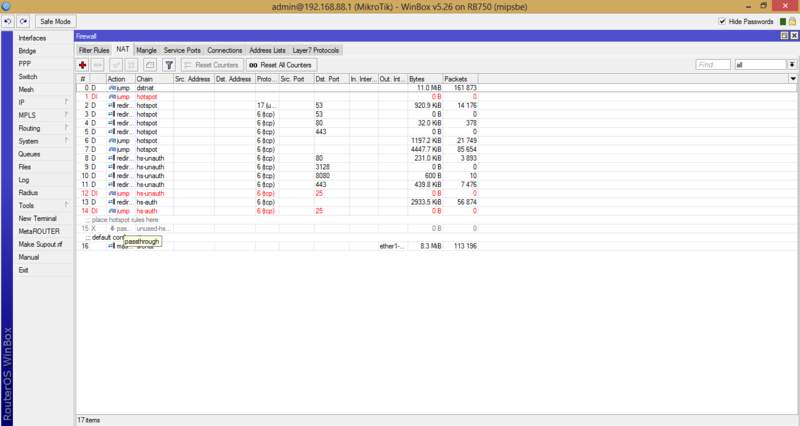Open Connections tab
Viewport: 800px width, 426px height.
224,50
